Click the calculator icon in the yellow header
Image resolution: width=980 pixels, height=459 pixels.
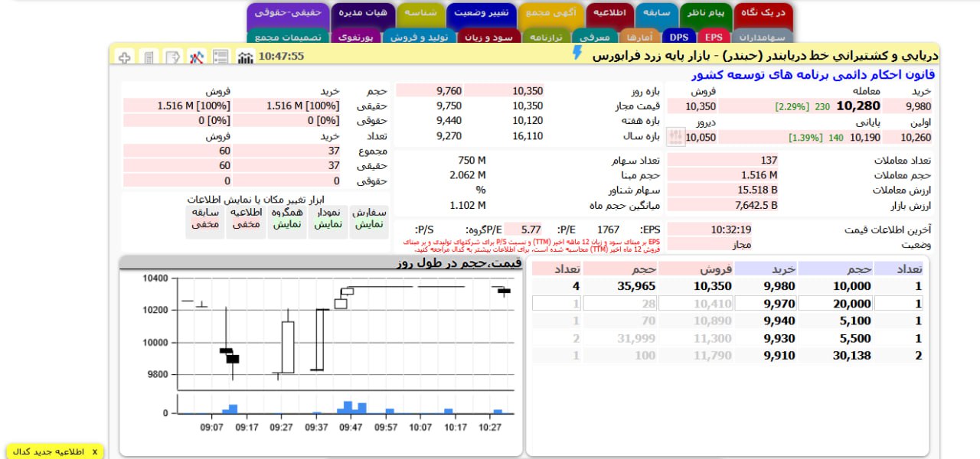coord(149,57)
